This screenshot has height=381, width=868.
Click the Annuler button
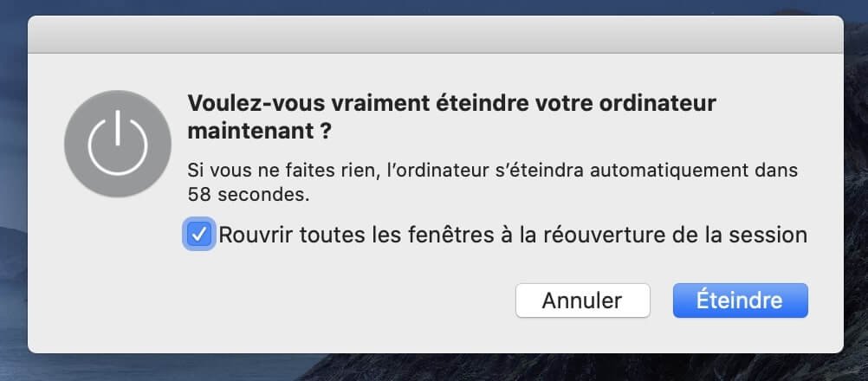click(x=582, y=300)
